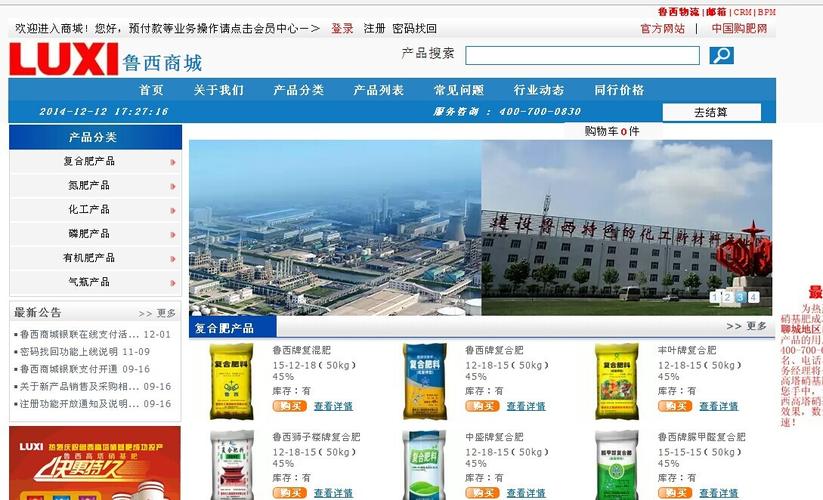823x500 pixels.
Task: Open the LUXI promotional banner in sidebar
Action: (95, 463)
